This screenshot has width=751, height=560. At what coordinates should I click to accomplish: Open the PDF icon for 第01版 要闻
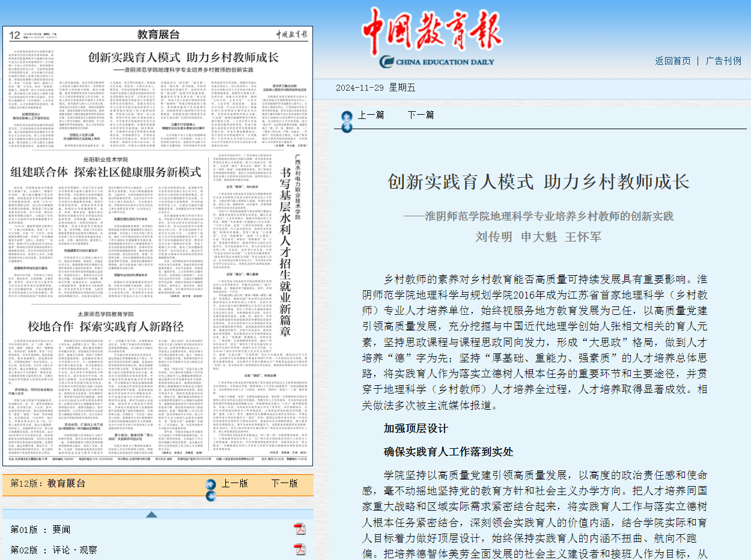(x=299, y=529)
